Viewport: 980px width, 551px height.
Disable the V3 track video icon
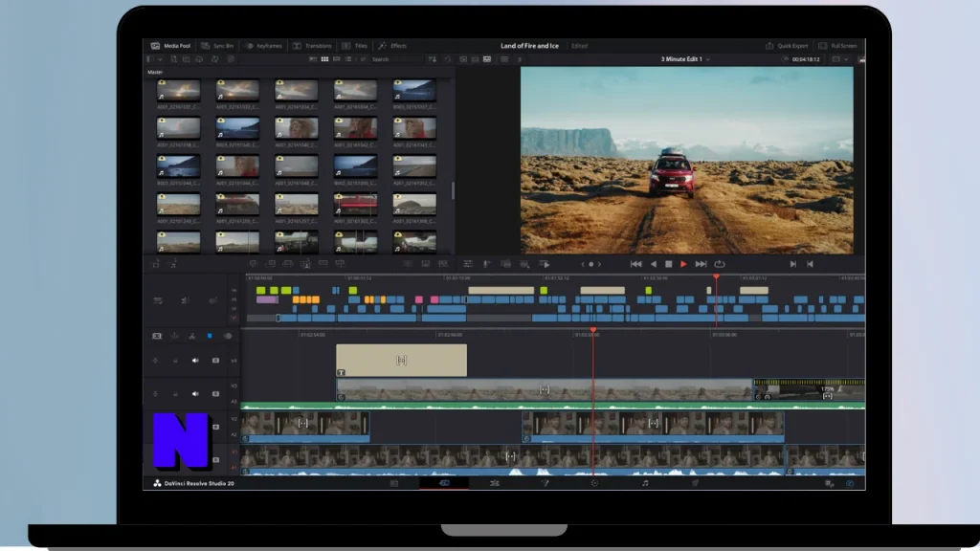coord(215,394)
